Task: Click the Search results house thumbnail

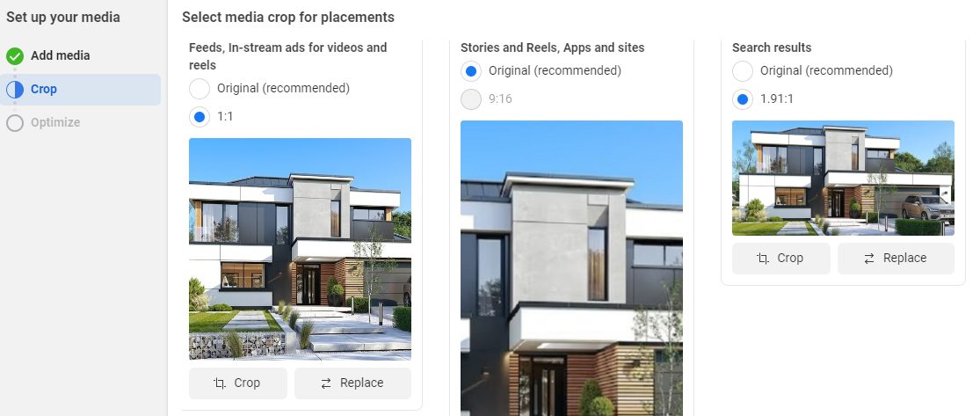Action: [843, 179]
